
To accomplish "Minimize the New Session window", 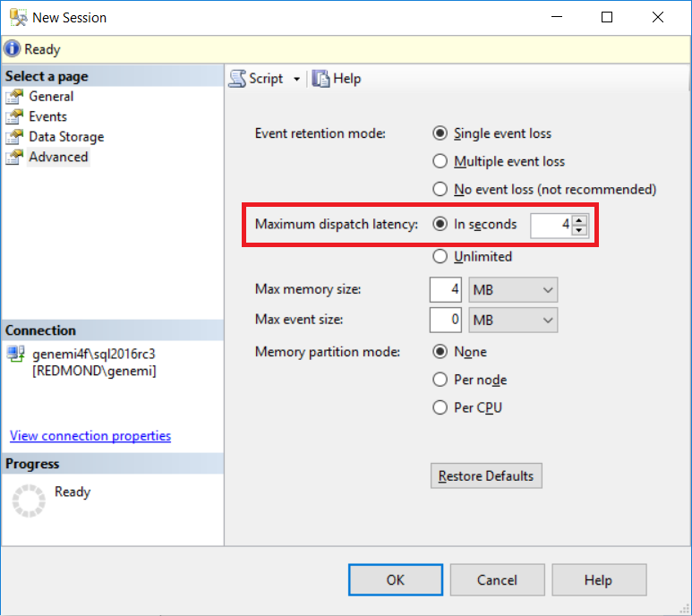I will pos(557,17).
